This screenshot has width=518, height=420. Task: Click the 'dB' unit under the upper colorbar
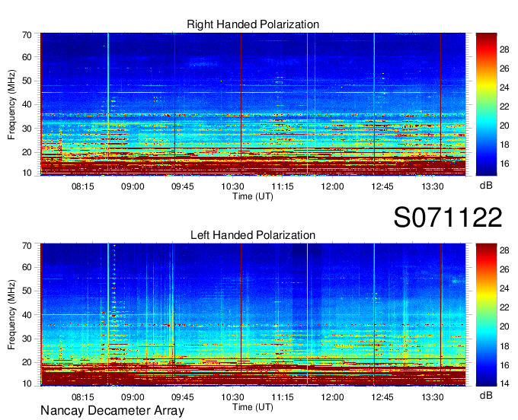(x=486, y=186)
